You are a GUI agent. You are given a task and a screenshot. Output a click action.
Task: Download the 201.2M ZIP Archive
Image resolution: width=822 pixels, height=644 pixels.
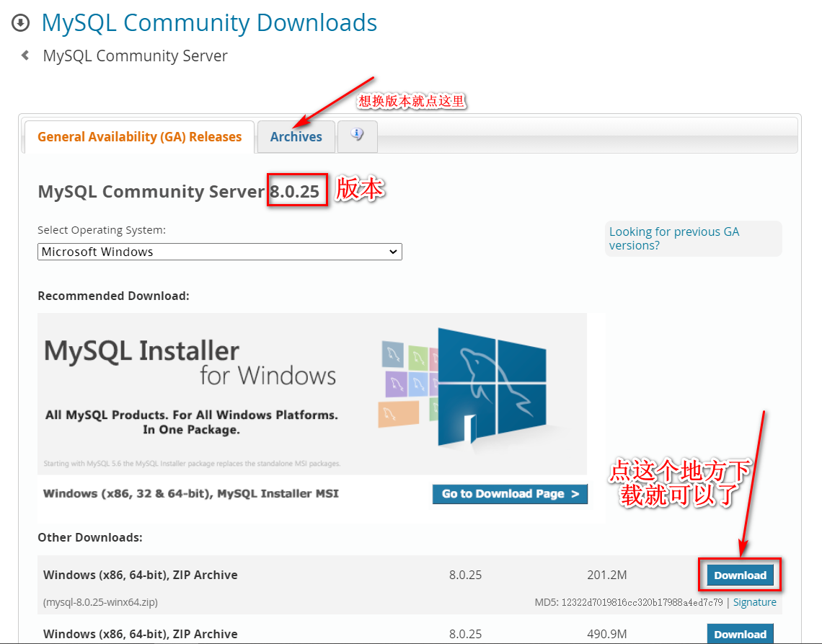[x=741, y=575]
